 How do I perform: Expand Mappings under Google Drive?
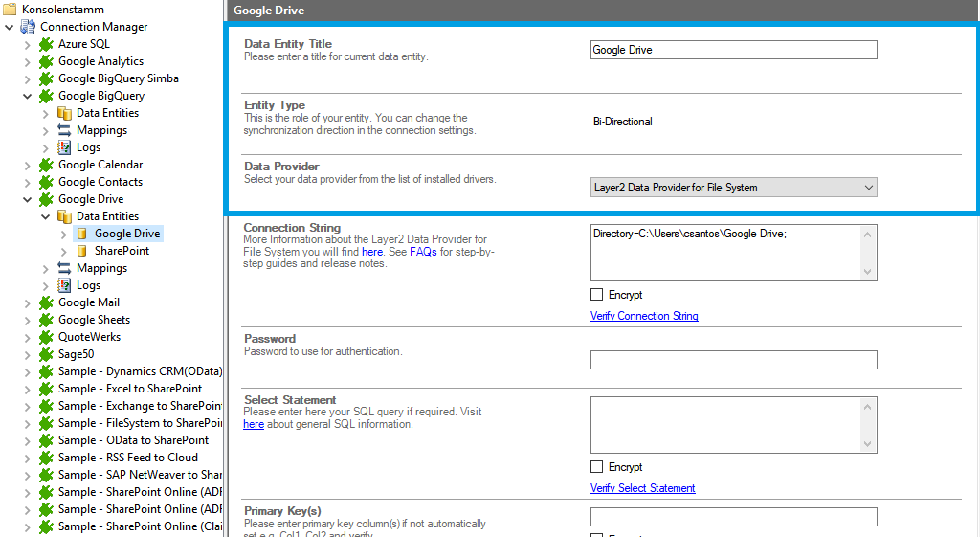[x=45, y=268]
